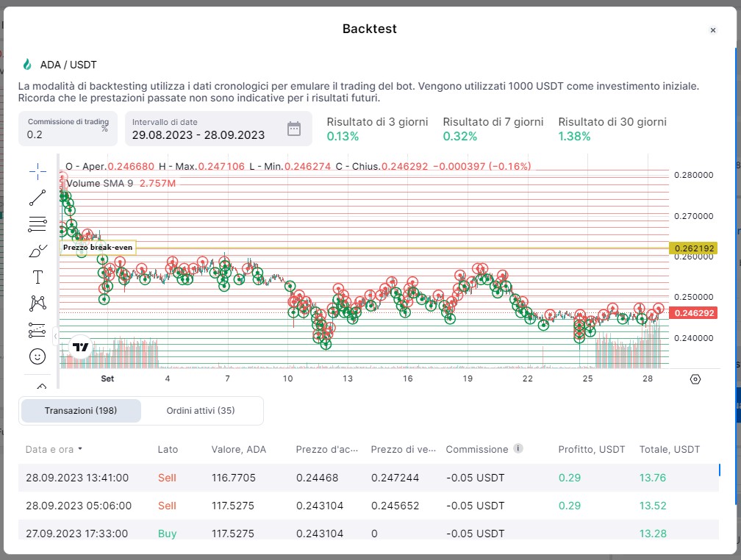Click Sell in the 05:06:00 row

pos(167,506)
